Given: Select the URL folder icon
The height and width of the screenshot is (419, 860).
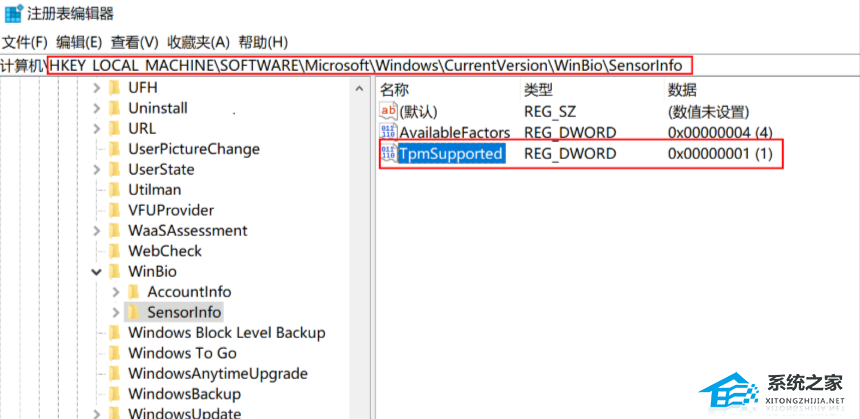Looking at the screenshot, I should (x=114, y=128).
